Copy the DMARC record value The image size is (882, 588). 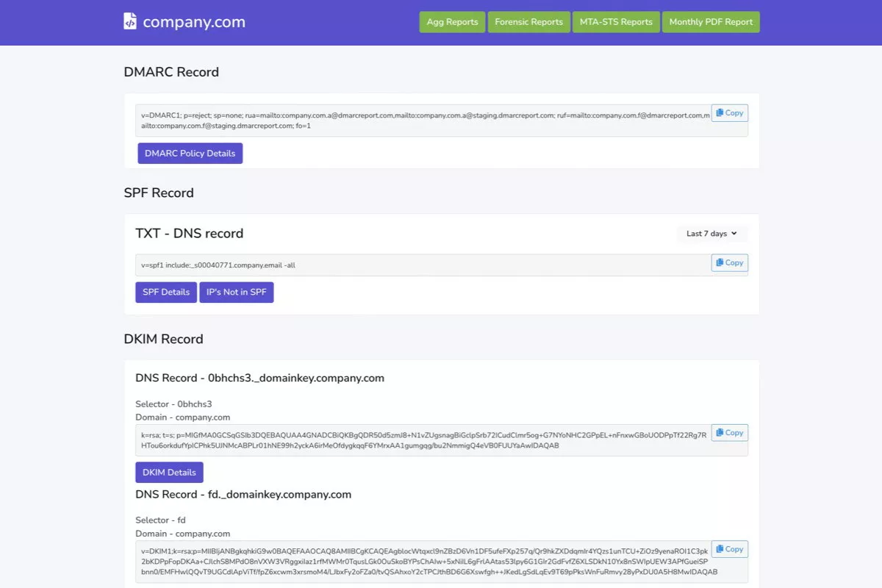pyautogui.click(x=729, y=113)
